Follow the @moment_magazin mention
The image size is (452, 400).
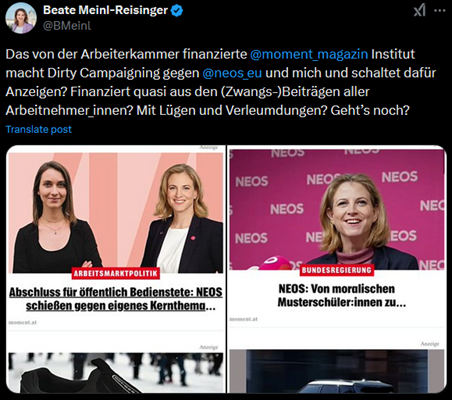point(309,54)
